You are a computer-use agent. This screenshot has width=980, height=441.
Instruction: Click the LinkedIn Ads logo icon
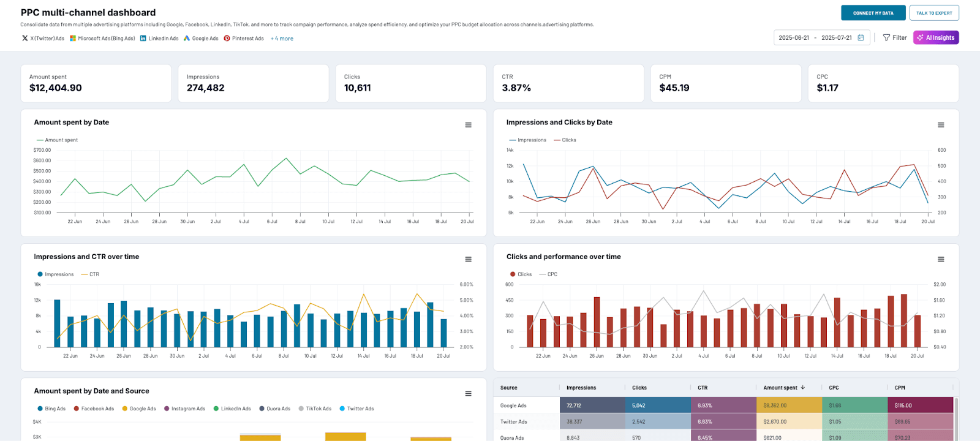[143, 38]
